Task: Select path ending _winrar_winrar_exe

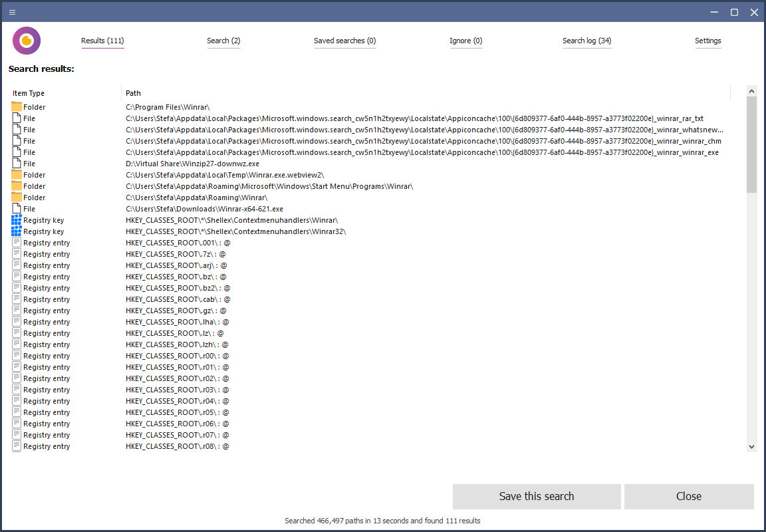Action: pos(422,152)
